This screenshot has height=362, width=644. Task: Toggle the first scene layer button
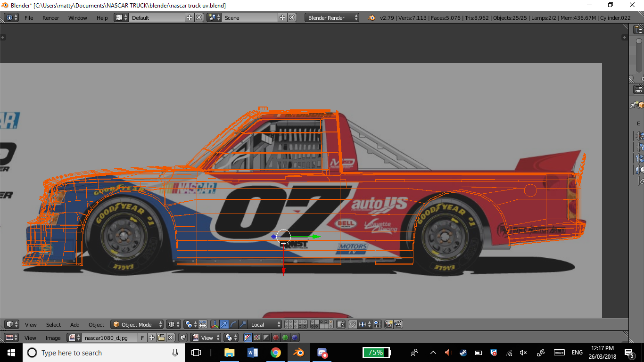pos(287,322)
